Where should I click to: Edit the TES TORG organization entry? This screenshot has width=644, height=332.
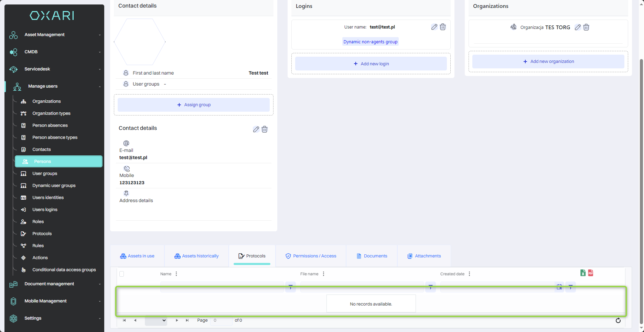[x=578, y=27]
